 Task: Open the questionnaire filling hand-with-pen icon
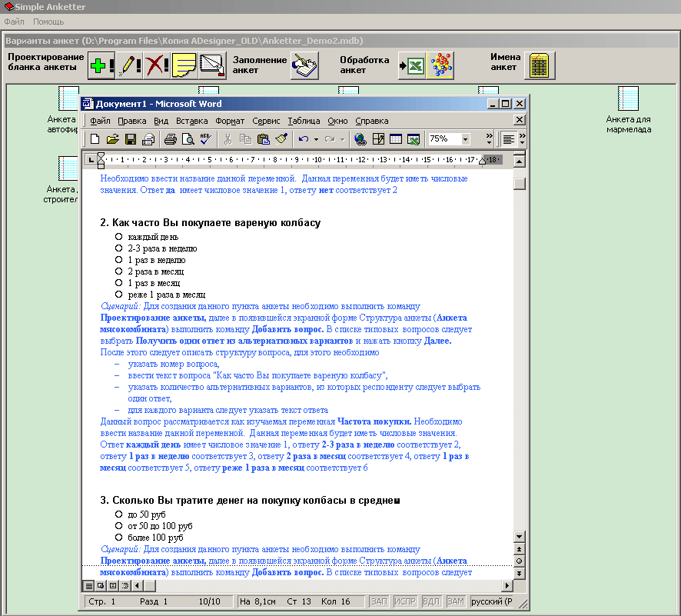(x=304, y=65)
